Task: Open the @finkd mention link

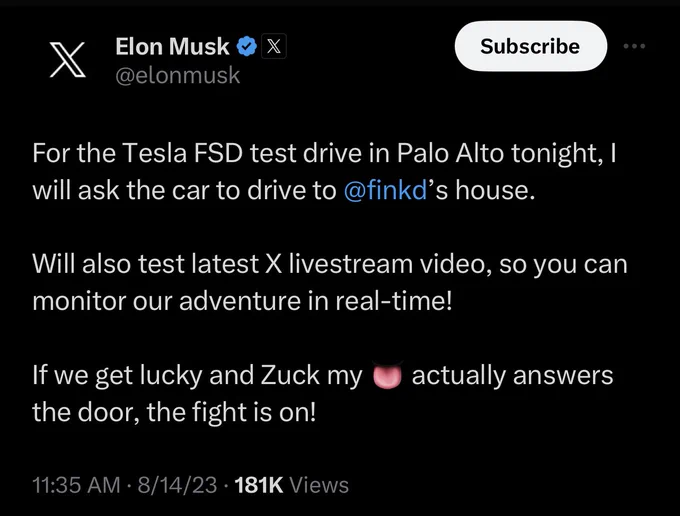Action: (385, 190)
